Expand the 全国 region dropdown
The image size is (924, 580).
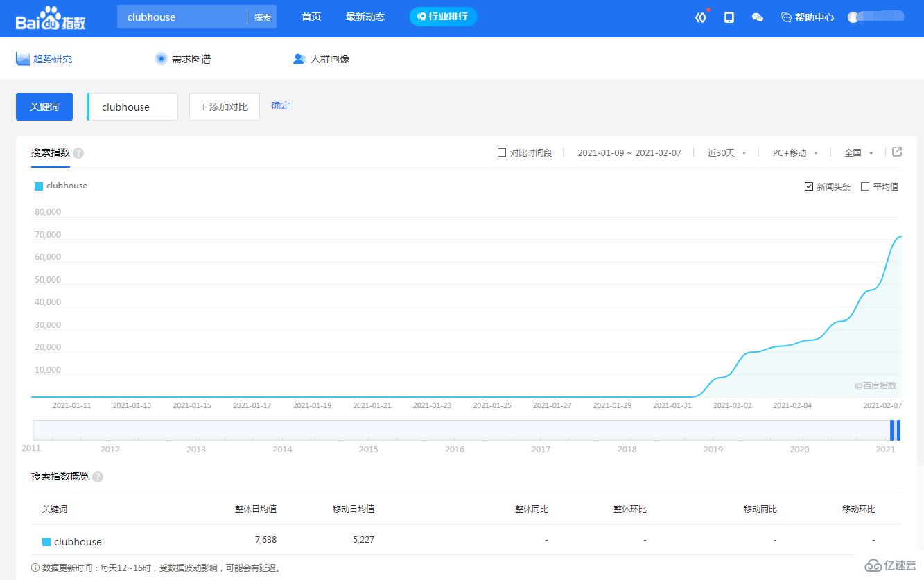(858, 152)
